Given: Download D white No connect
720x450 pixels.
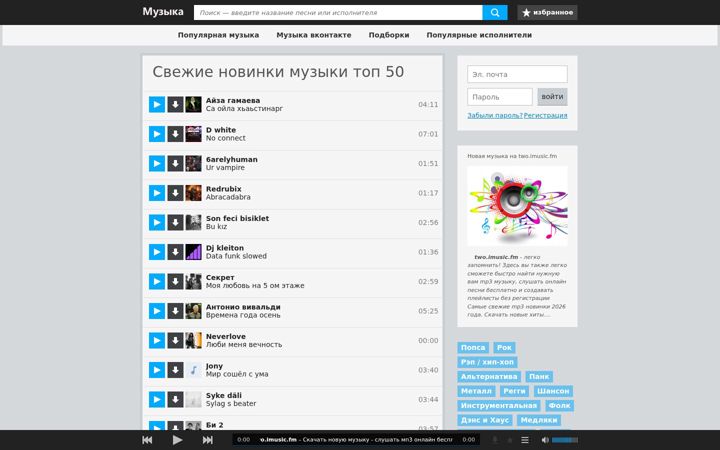Looking at the screenshot, I should 175,134.
